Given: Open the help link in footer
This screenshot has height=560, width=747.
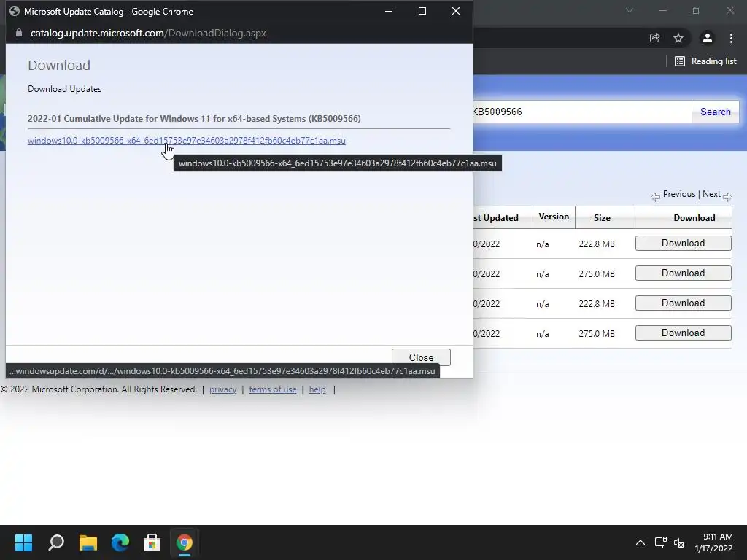Looking at the screenshot, I should (x=317, y=389).
